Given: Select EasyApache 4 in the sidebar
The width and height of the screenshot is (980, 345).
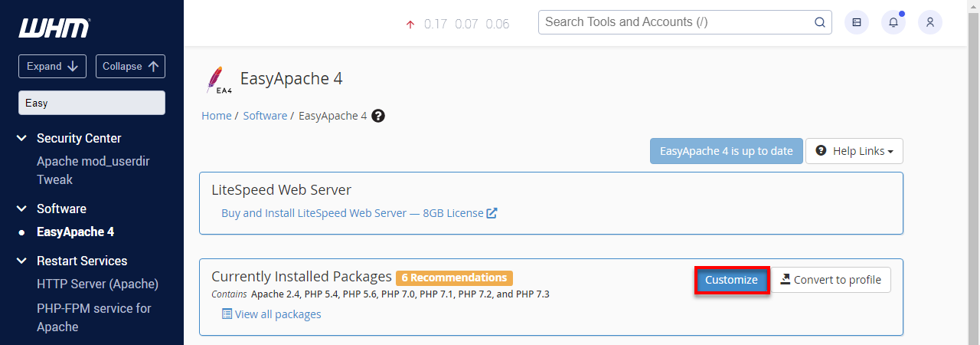Looking at the screenshot, I should (75, 232).
